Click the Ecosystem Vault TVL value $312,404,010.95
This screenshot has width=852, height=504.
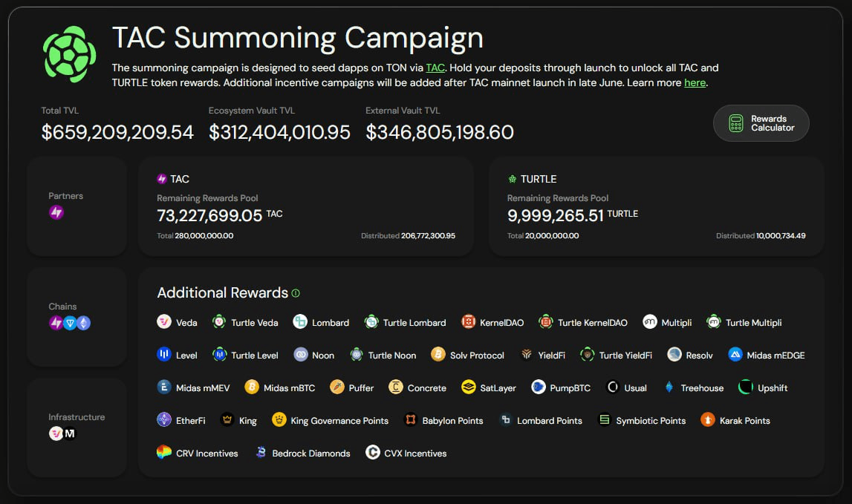pyautogui.click(x=279, y=132)
